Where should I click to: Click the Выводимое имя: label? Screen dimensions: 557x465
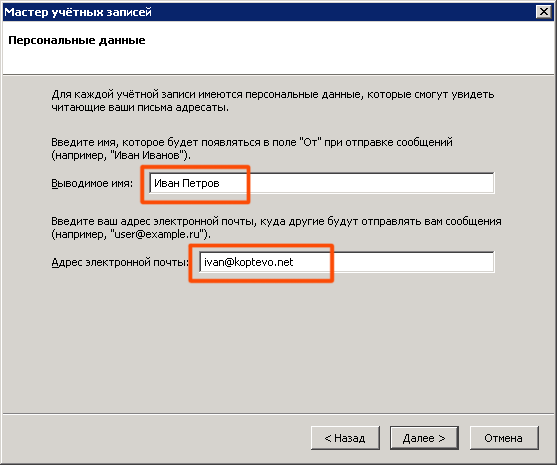click(92, 183)
